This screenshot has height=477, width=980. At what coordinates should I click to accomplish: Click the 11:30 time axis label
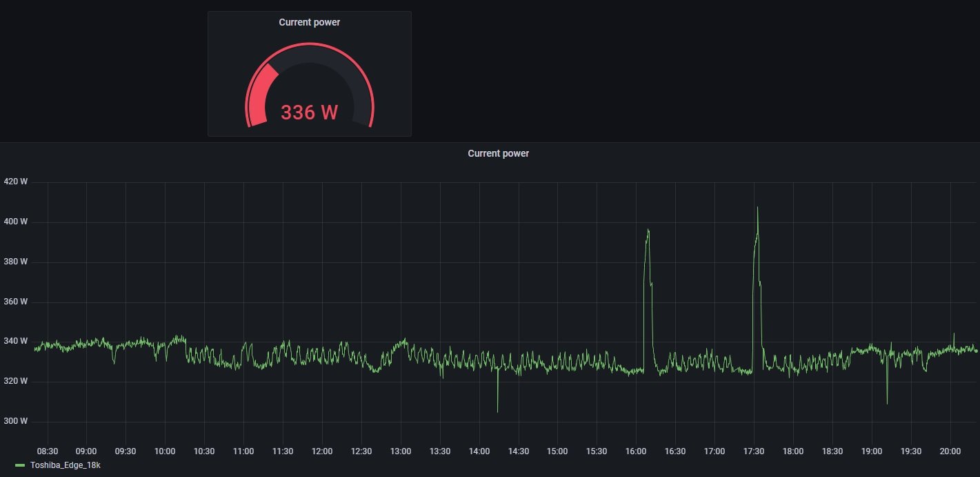point(283,451)
